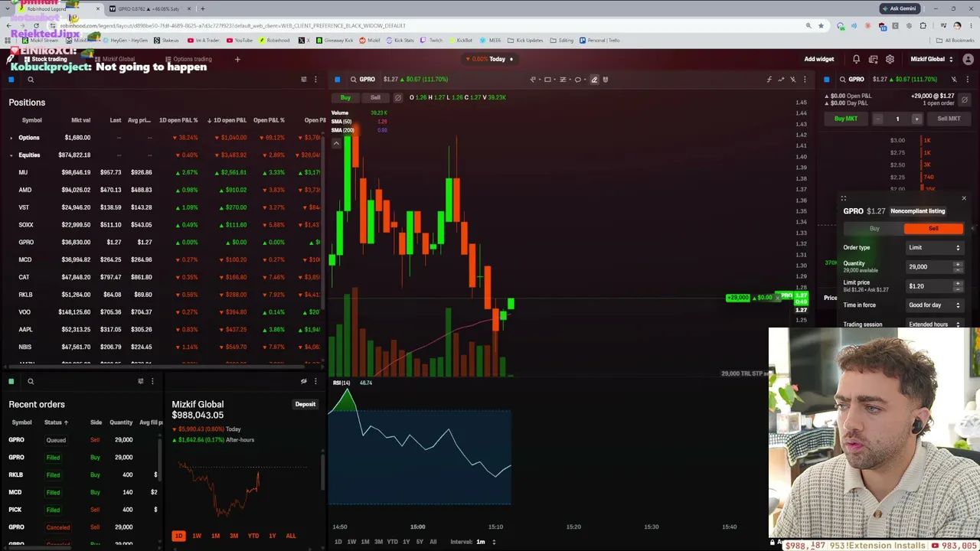Open account widget more options menu

click(x=315, y=381)
